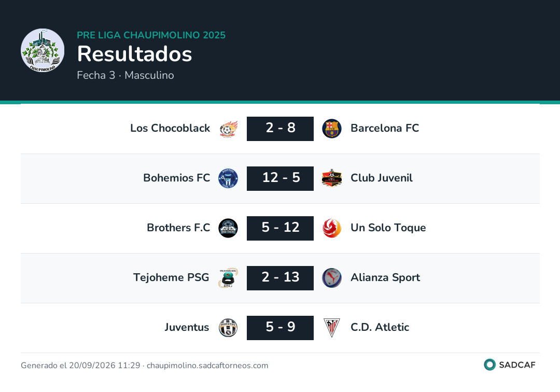560x392 pixels.
Task: Select the 5 - 12 score box
Action: point(281,228)
